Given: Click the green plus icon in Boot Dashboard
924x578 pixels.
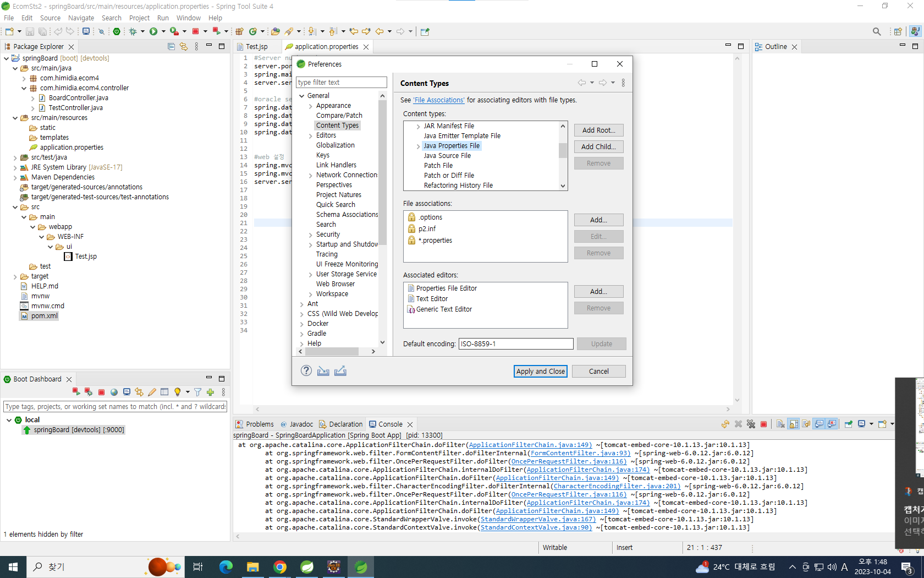Looking at the screenshot, I should 210,392.
